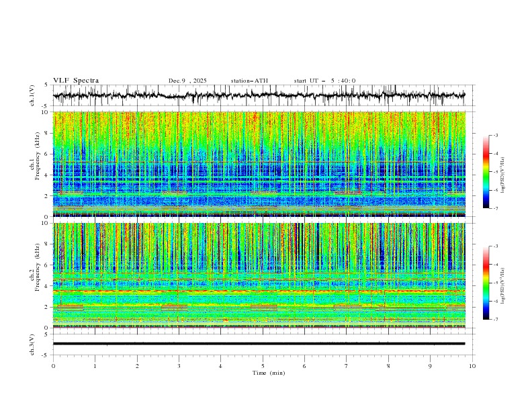
Task: Click the "0" label on the time axis
Action: point(53,366)
